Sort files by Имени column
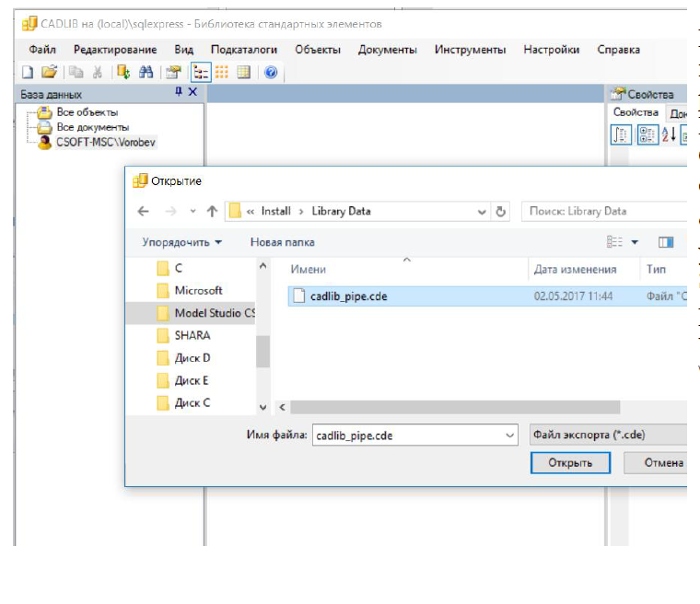 pyautogui.click(x=308, y=269)
